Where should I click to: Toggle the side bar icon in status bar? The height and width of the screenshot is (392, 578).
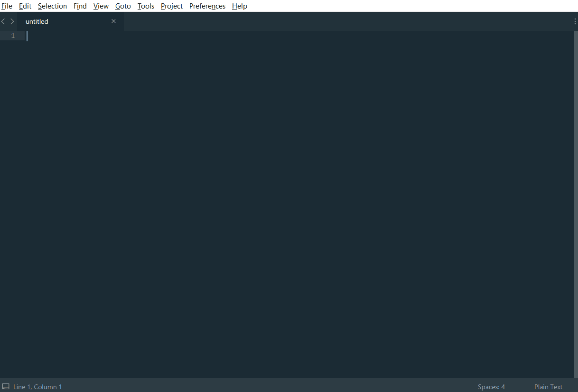[6, 387]
